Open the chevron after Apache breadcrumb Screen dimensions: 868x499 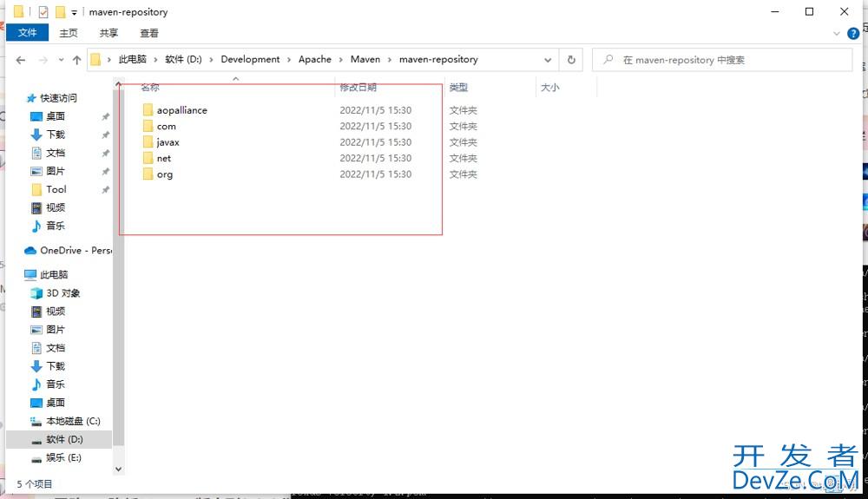(341, 60)
